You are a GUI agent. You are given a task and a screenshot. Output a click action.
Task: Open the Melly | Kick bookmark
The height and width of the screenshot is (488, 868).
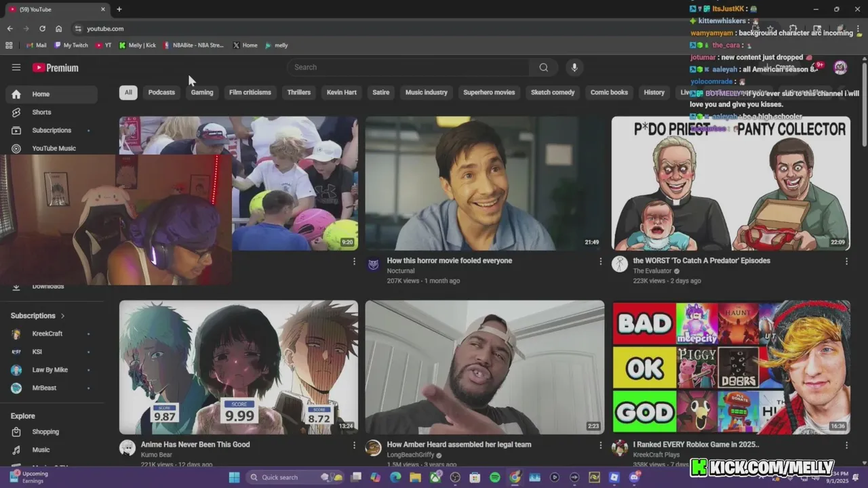pyautogui.click(x=137, y=45)
